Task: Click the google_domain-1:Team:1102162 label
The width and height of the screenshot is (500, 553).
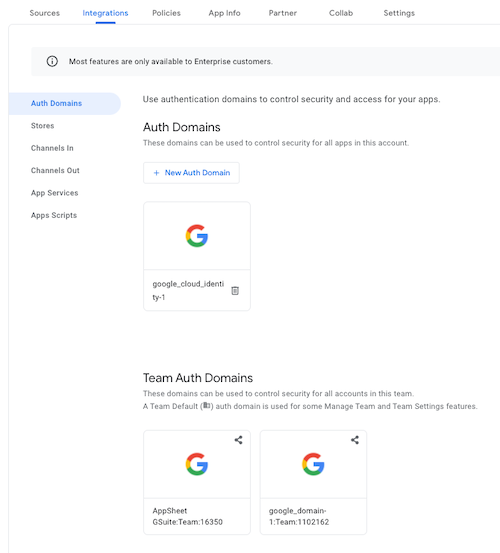Action: (x=299, y=516)
